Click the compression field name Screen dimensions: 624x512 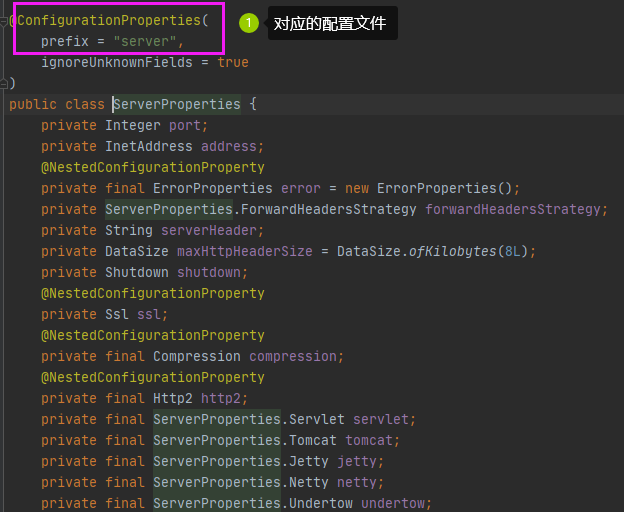pyautogui.click(x=293, y=356)
